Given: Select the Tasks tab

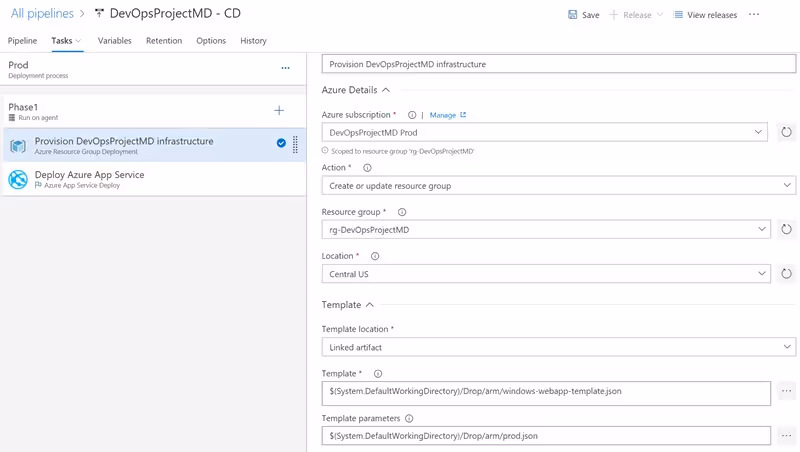Looking at the screenshot, I should click(x=62, y=41).
